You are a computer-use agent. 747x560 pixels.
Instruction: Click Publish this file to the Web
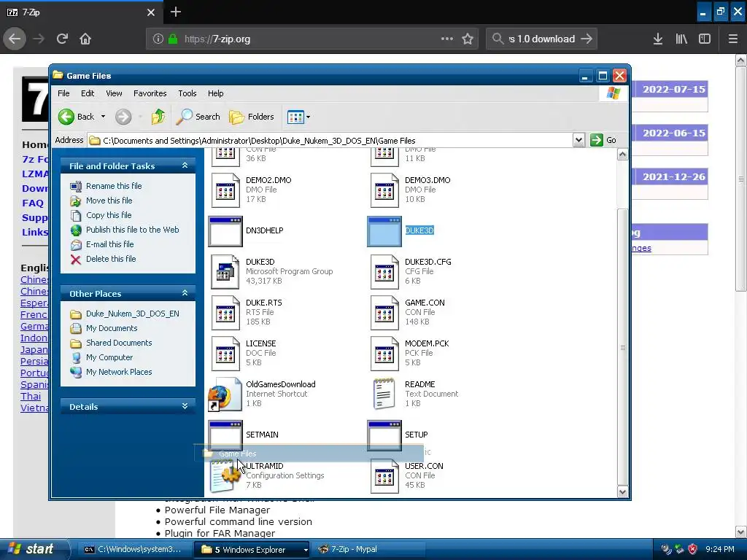point(133,230)
